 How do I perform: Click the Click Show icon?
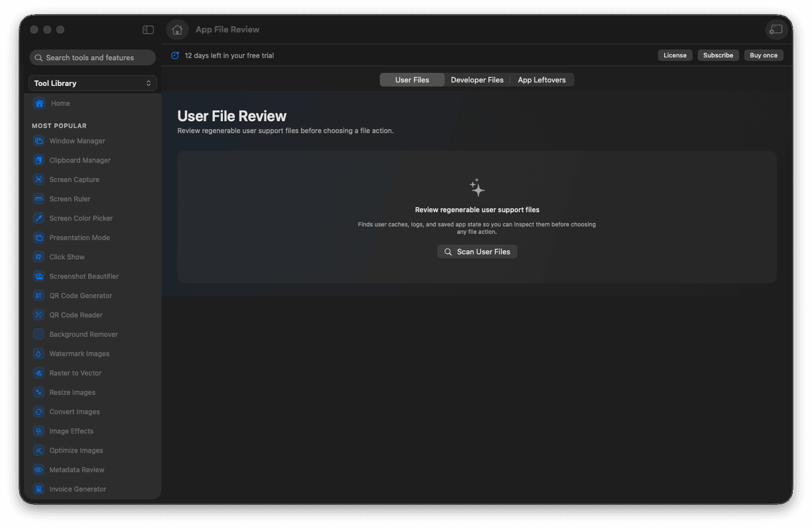coord(39,257)
